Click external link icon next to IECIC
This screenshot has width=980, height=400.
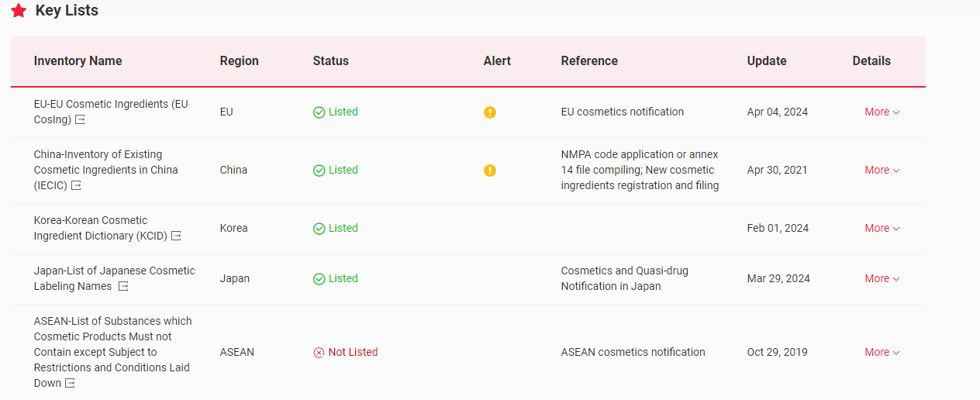tap(76, 186)
